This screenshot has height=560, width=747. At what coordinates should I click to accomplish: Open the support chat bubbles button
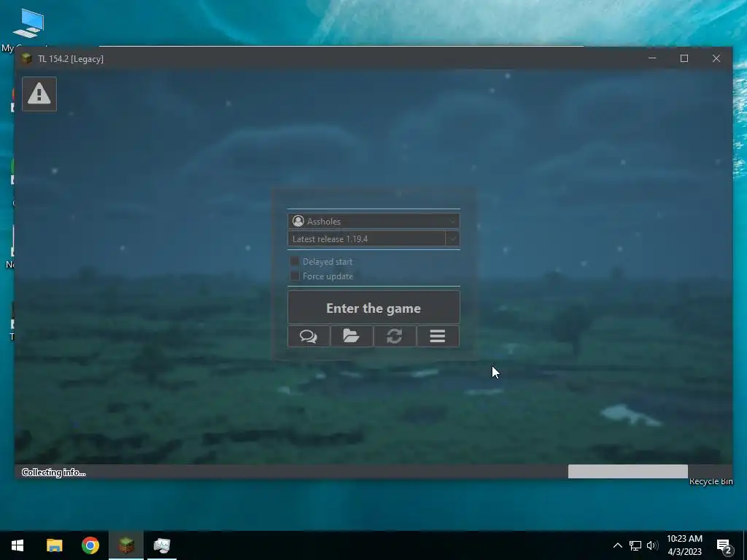(309, 336)
